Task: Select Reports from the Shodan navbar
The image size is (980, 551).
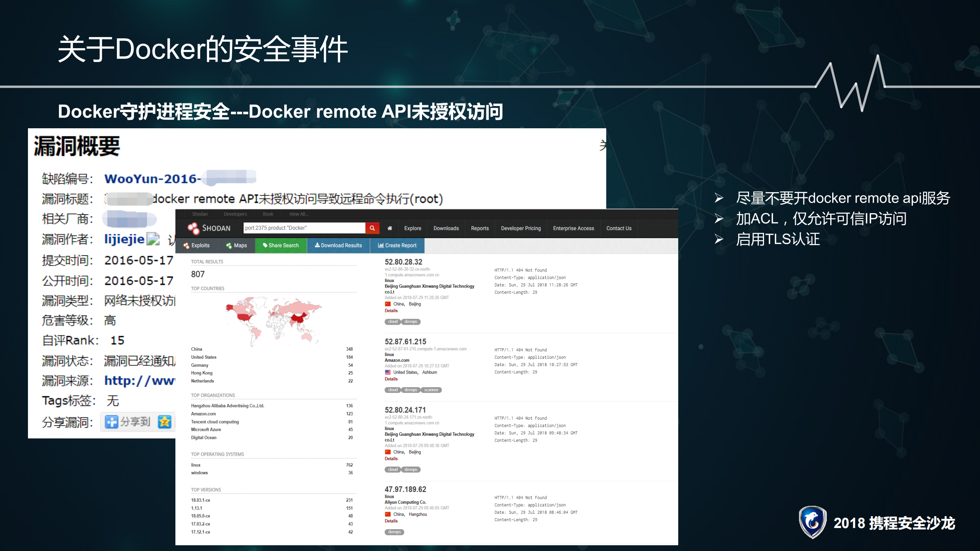Action: [x=479, y=228]
